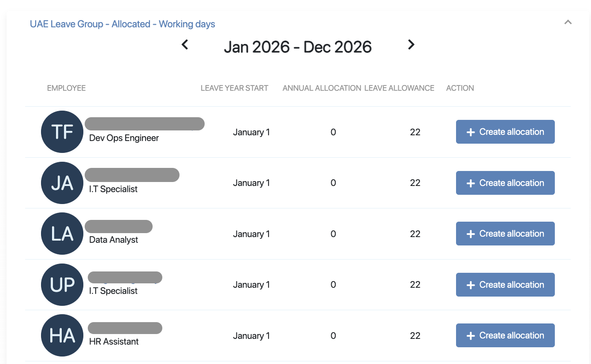Click the Leave Year Start column header
The width and height of the screenshot is (591, 364).
pos(234,88)
